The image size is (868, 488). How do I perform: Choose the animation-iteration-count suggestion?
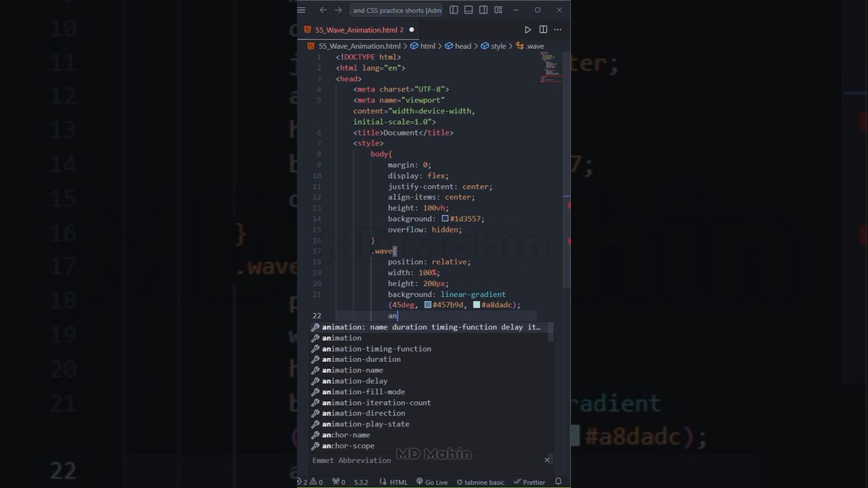431,403
